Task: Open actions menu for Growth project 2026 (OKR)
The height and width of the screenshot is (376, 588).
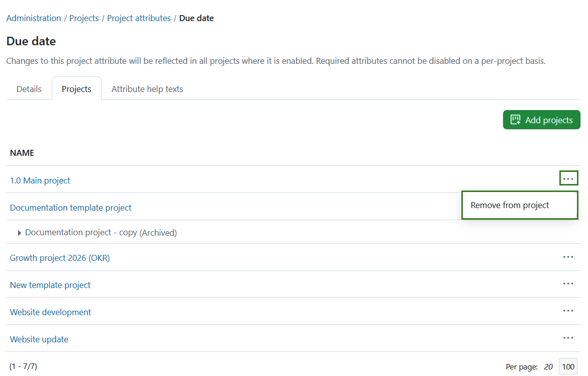Action: coord(568,257)
